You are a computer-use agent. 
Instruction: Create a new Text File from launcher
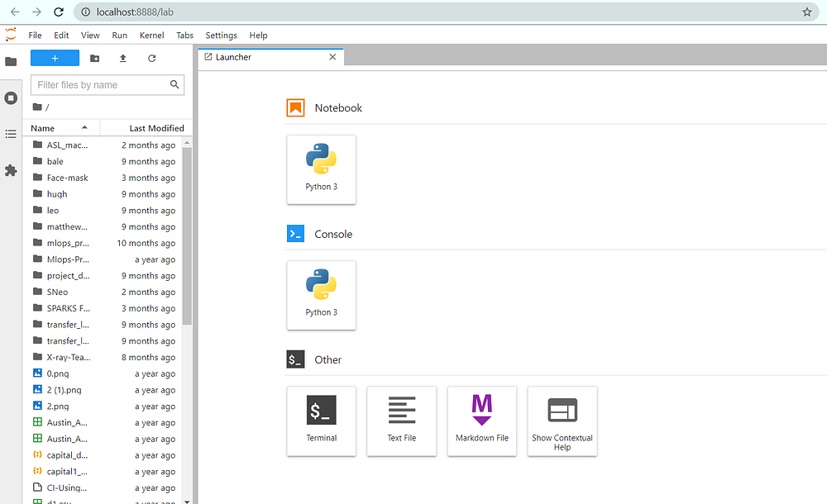coord(402,421)
